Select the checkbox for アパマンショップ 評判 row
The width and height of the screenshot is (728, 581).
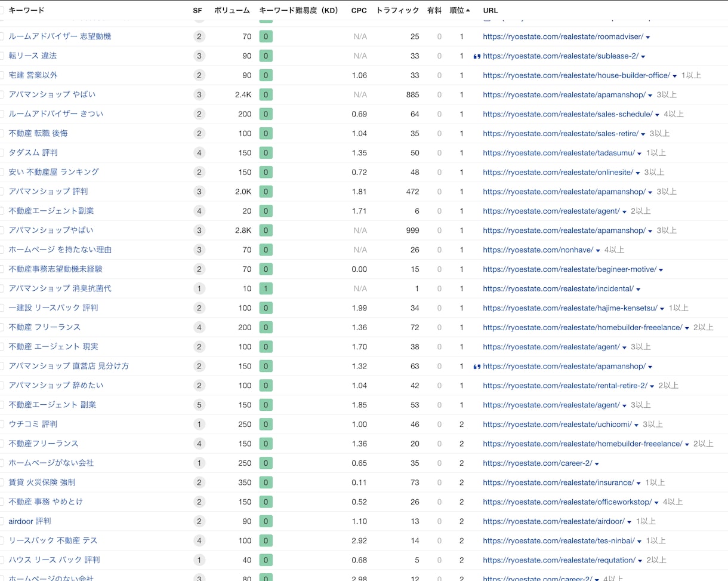tap(1, 192)
